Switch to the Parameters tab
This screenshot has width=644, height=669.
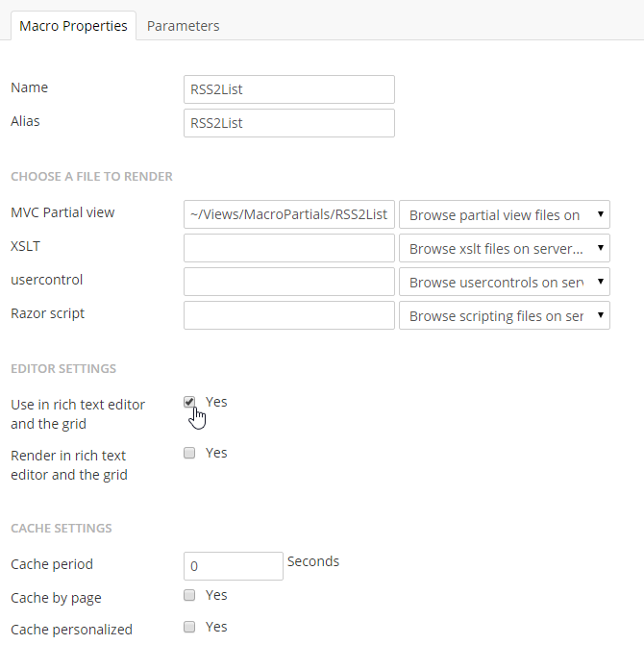point(183,26)
